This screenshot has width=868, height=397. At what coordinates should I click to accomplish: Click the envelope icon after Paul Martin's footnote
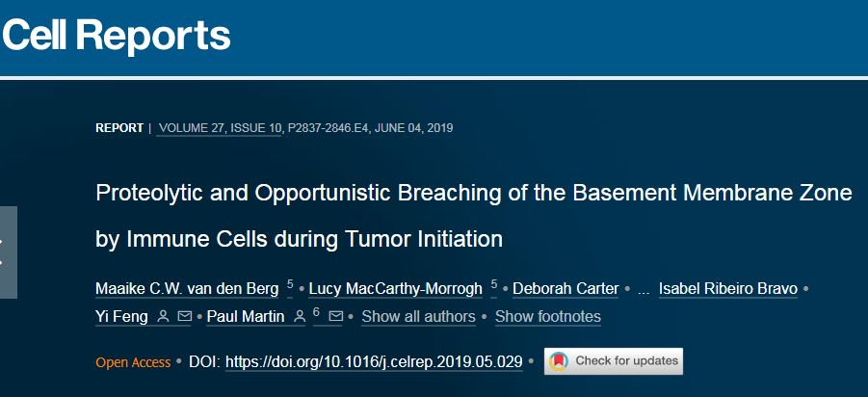pos(335,316)
